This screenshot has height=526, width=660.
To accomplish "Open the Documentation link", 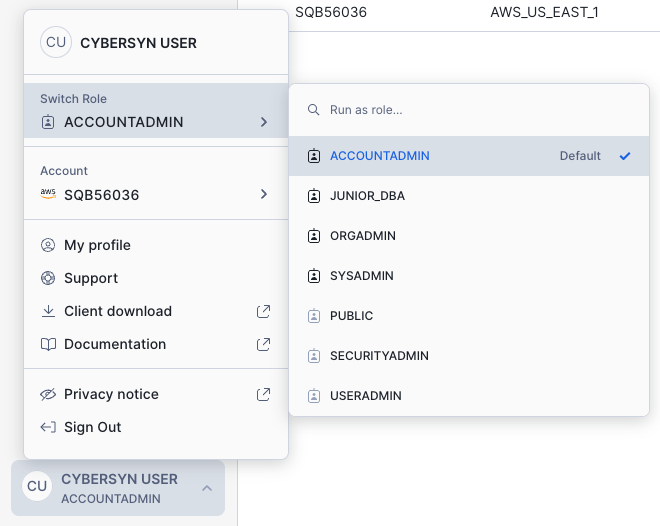I will click(x=115, y=344).
